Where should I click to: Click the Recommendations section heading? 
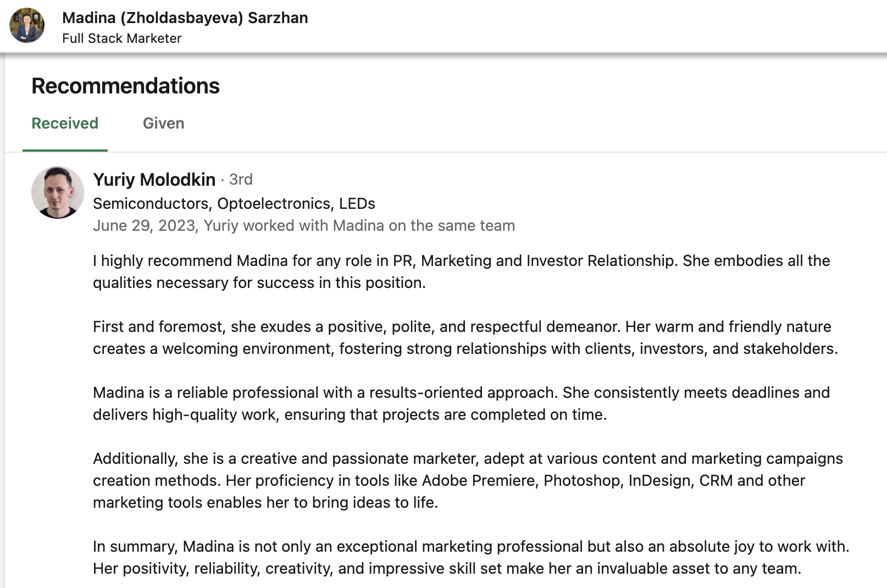(125, 86)
